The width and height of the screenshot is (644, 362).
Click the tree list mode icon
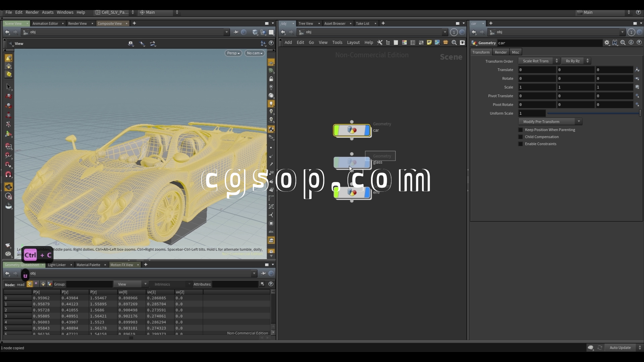point(388,43)
